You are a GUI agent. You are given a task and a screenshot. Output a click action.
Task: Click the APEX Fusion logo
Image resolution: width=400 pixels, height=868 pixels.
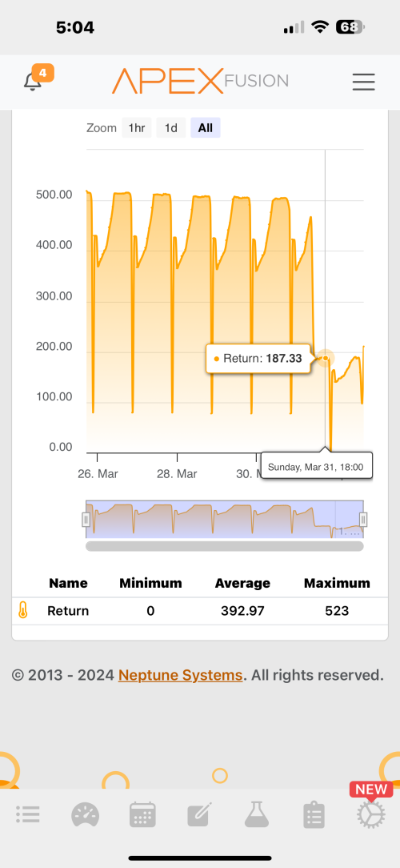(x=200, y=82)
